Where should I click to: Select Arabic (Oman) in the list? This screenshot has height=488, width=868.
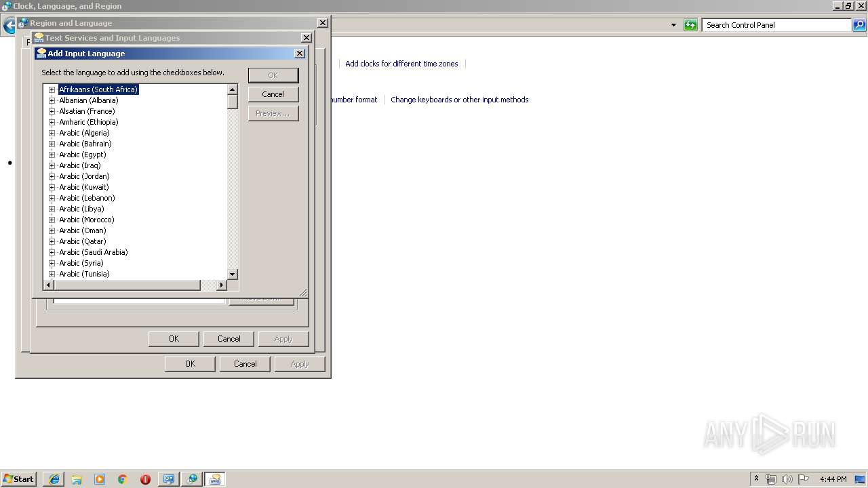[x=82, y=230]
